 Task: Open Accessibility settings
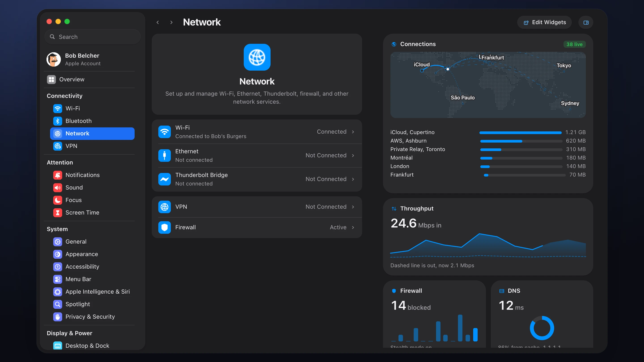pyautogui.click(x=92, y=267)
